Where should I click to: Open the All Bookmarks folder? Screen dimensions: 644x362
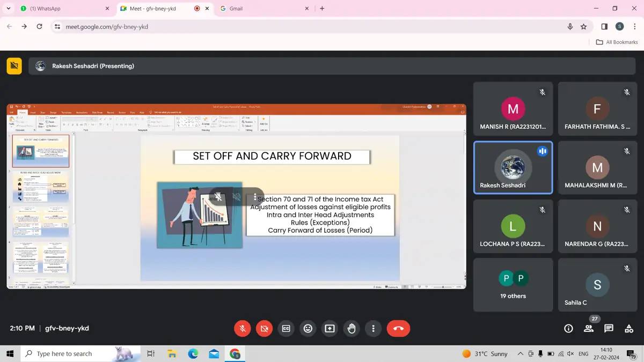617,42
